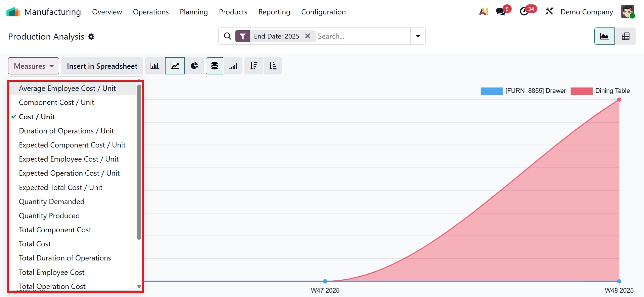Open the Demo Company switcher
The image size is (644, 297).
[x=587, y=12]
